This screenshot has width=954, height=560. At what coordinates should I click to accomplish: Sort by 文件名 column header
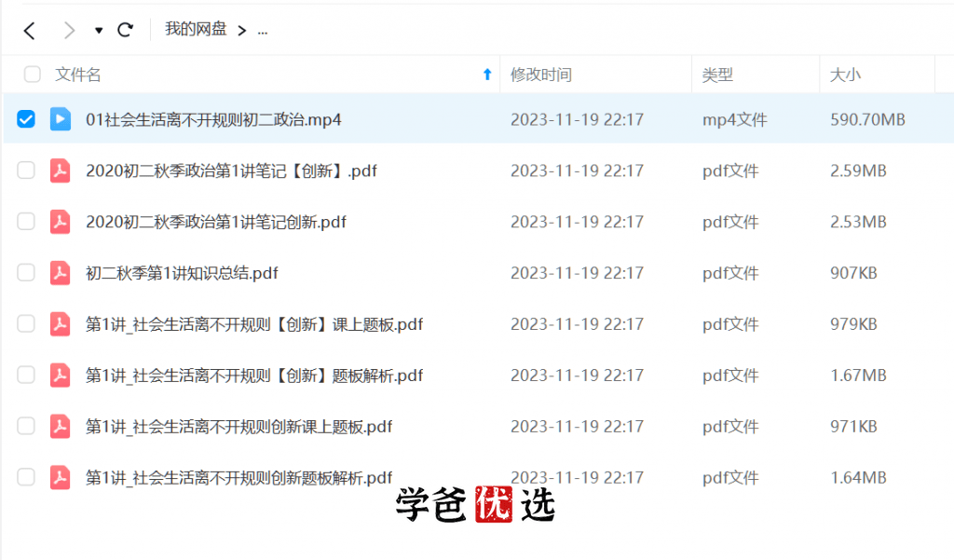pyautogui.click(x=78, y=75)
